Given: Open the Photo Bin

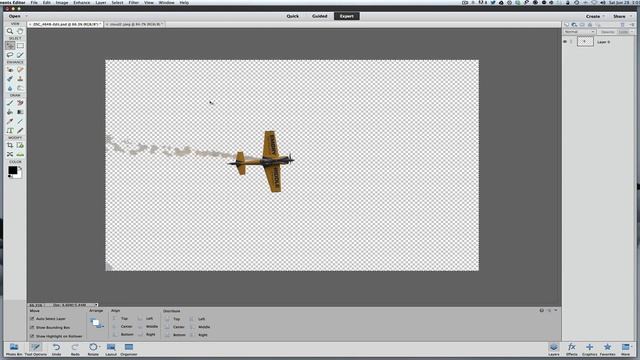Looking at the screenshot, I should 14,349.
